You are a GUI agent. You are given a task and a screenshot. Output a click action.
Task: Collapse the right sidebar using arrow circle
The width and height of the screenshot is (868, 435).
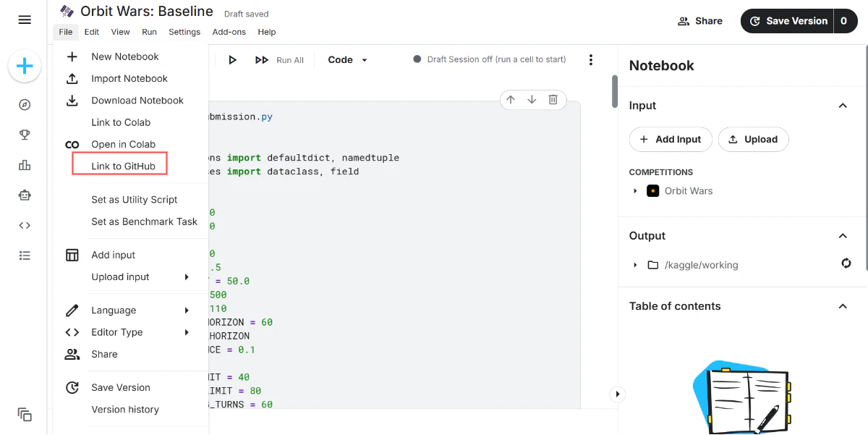coord(616,394)
